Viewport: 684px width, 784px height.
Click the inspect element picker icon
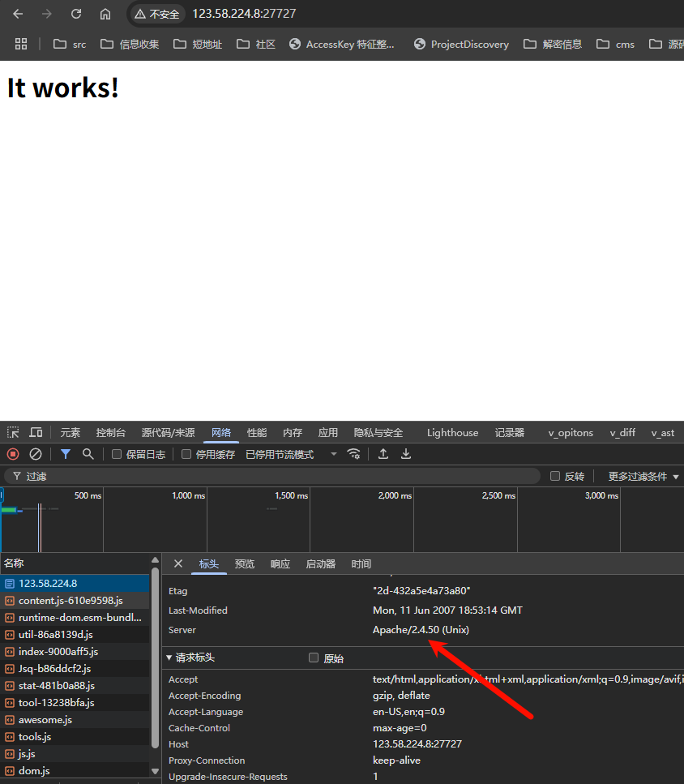click(13, 433)
